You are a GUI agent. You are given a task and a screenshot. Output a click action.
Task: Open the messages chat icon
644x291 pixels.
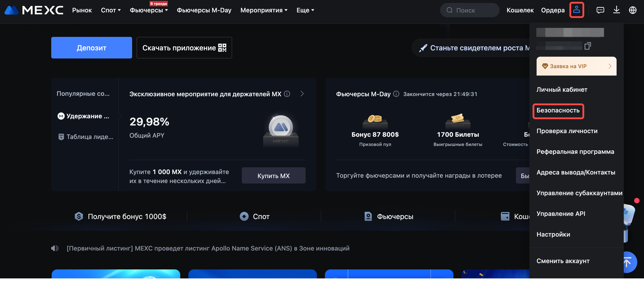click(x=600, y=10)
